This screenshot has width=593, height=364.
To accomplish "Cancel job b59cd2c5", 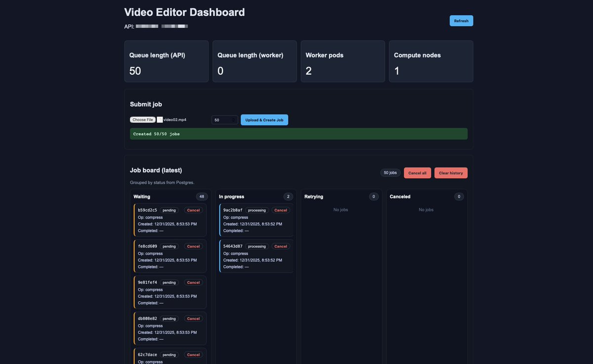I will 193,210.
